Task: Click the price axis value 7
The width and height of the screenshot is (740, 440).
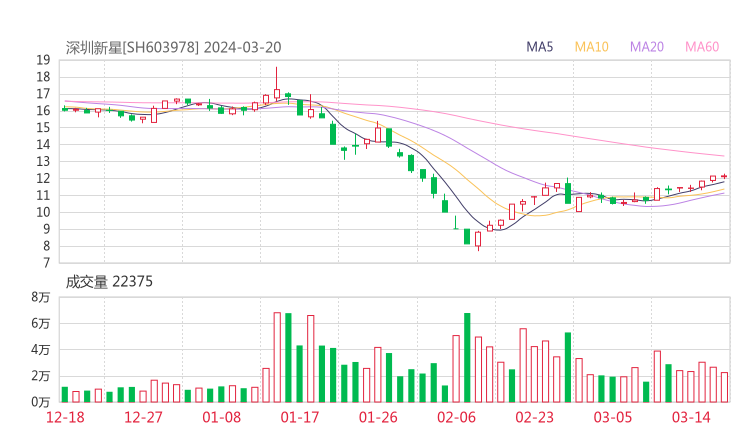Action: click(46, 263)
